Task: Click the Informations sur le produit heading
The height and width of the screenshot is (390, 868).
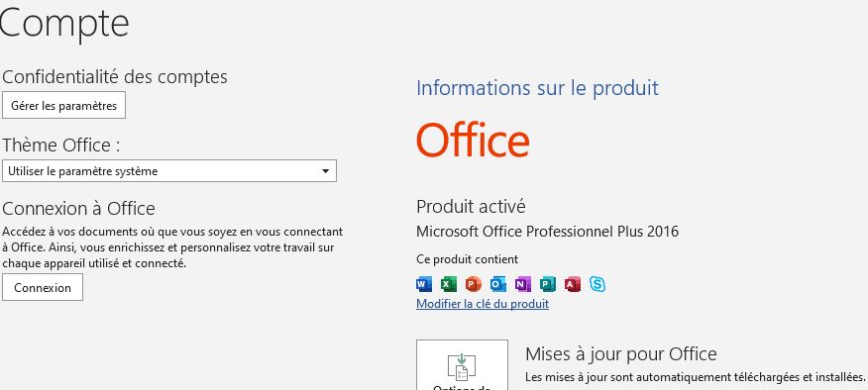Action: [537, 88]
